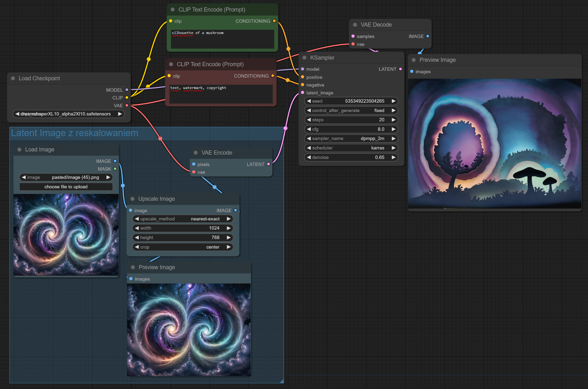Image resolution: width=588 pixels, height=389 pixels.
Task: Click Load Checkpoint VAE output socket
Action: 127,106
